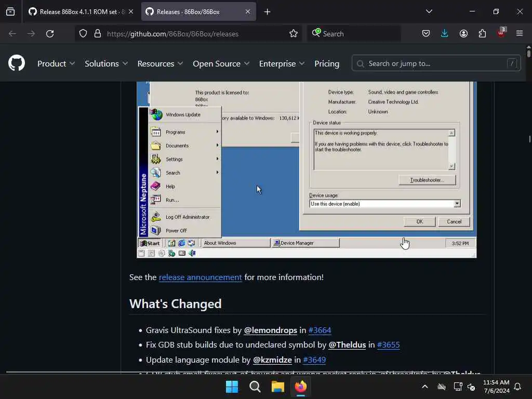This screenshot has height=399, width=532.
Task: Open pull request #3649 link
Action: 314,360
